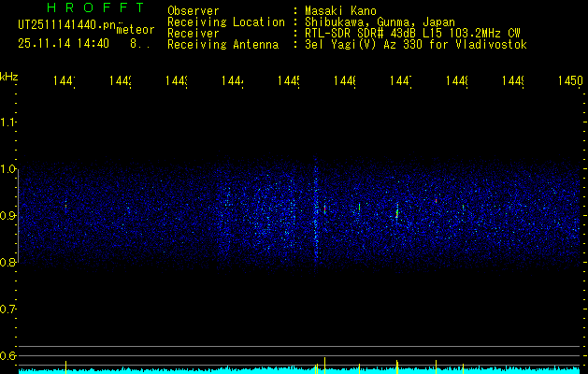The height and width of the screenshot is (374, 588).
Task: Click the 0.7 kHz frequency label
Action: pos(7,309)
